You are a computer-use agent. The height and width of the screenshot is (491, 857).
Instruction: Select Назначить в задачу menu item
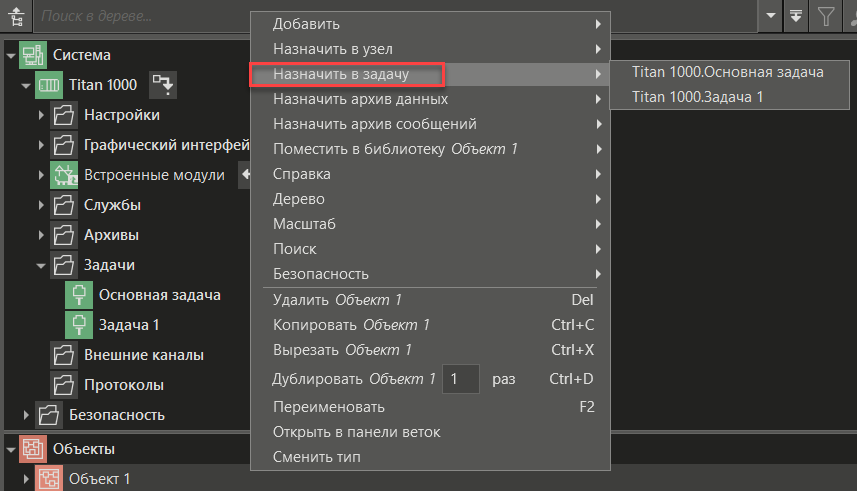coord(430,74)
